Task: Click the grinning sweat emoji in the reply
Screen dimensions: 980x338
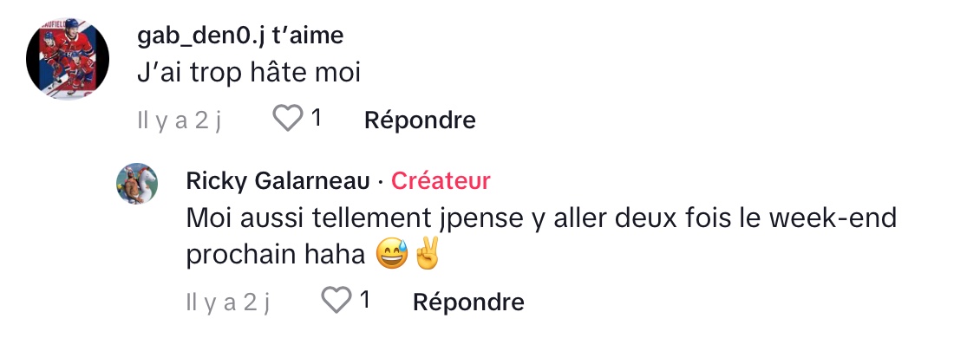Action: [x=393, y=254]
